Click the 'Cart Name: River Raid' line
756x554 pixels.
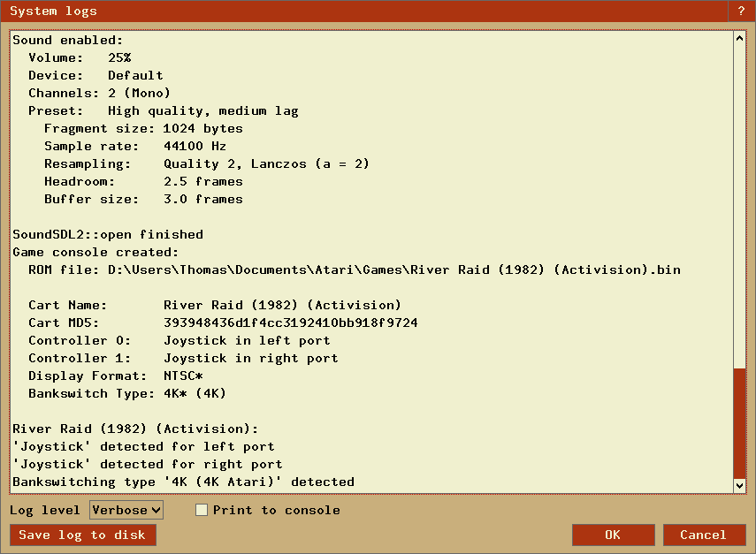pyautogui.click(x=215, y=305)
